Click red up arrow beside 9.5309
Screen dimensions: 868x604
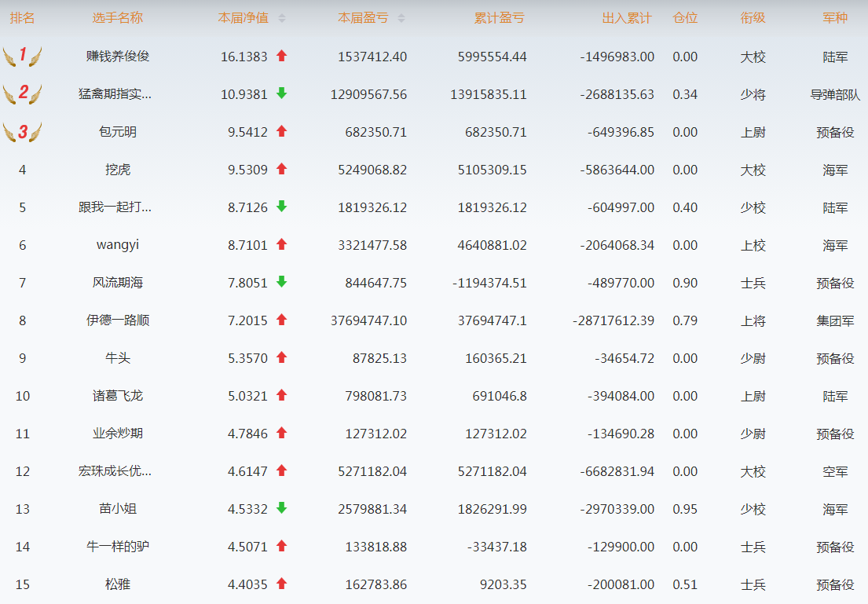[282, 169]
